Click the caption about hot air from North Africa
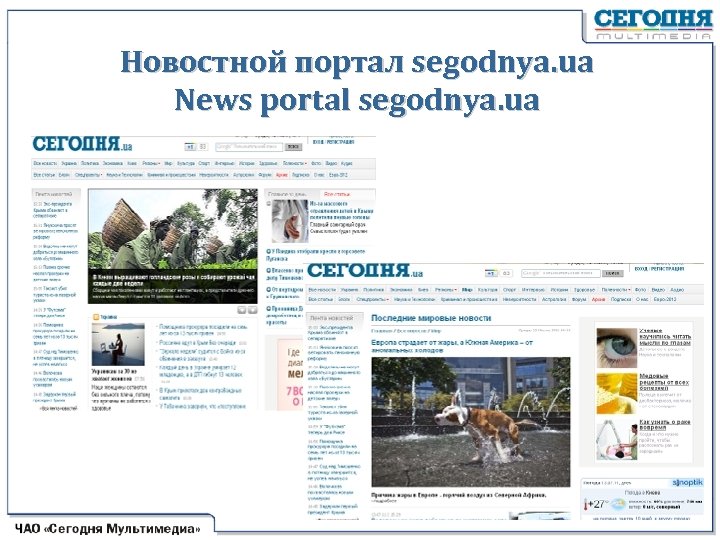 (459, 495)
